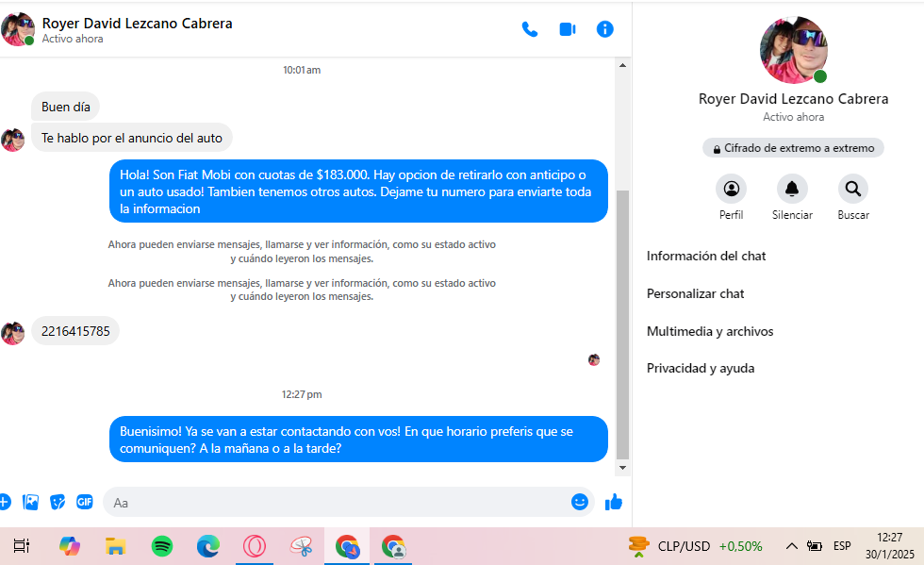
Task: Toggle the conversation info panel icon
Action: pos(604,29)
